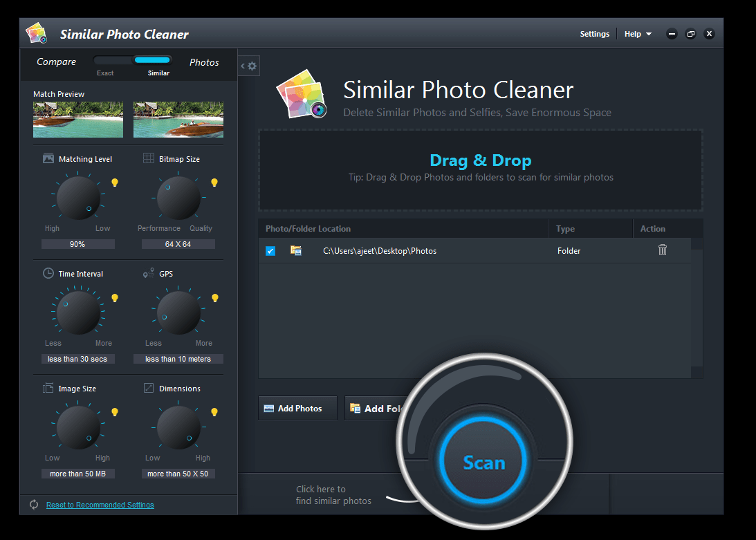Minimize the Similar Photo Cleaner window

672,34
